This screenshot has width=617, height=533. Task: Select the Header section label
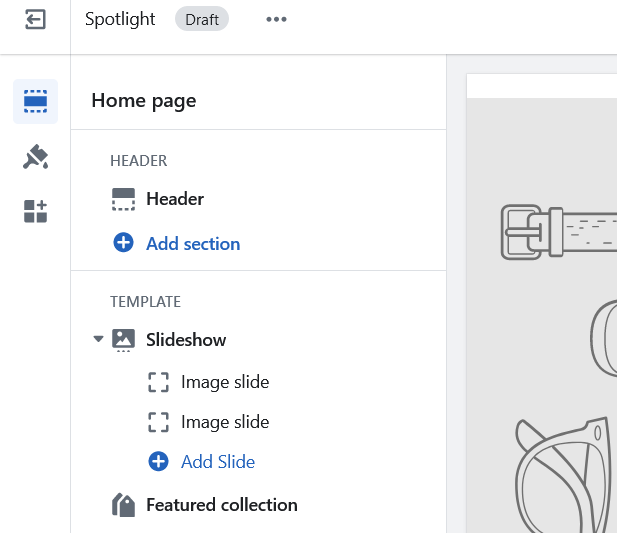(175, 199)
